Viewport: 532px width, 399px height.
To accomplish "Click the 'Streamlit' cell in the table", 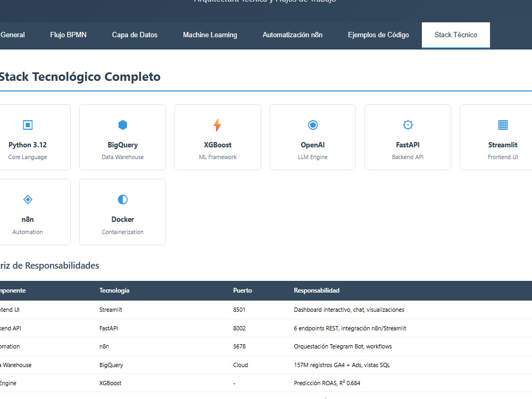I will coord(111,310).
